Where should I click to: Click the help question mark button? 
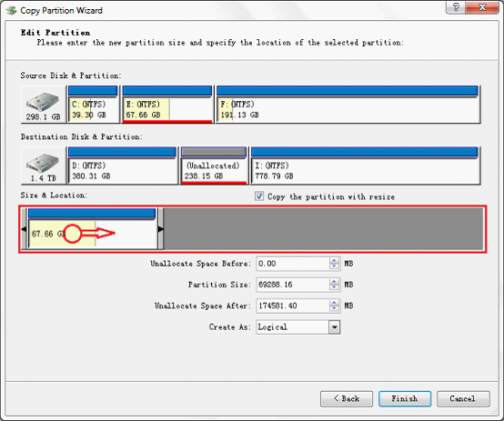[x=456, y=7]
